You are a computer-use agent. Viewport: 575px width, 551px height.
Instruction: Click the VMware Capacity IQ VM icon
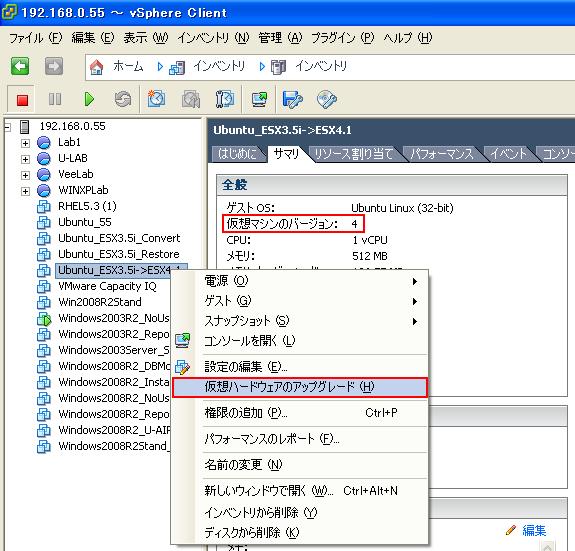(x=44, y=286)
